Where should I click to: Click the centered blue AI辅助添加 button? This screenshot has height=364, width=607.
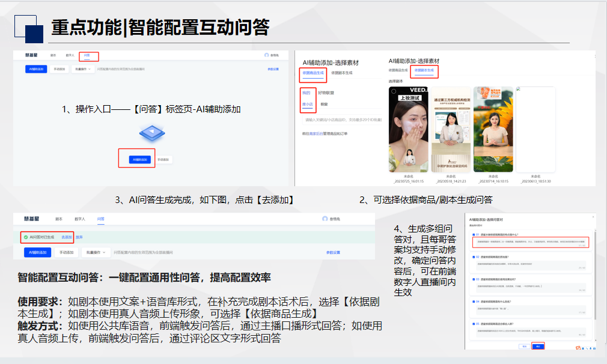pos(137,160)
